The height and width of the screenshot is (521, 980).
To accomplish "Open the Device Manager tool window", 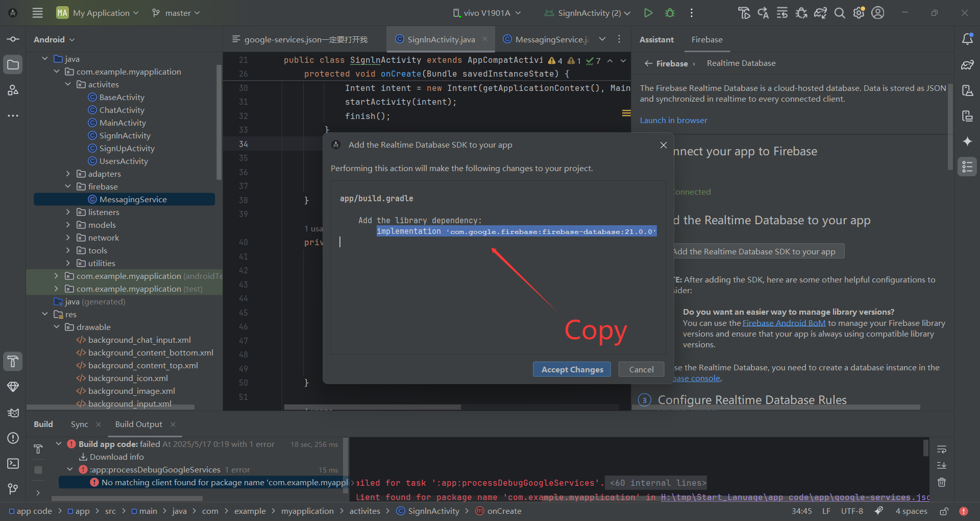I will (967, 90).
